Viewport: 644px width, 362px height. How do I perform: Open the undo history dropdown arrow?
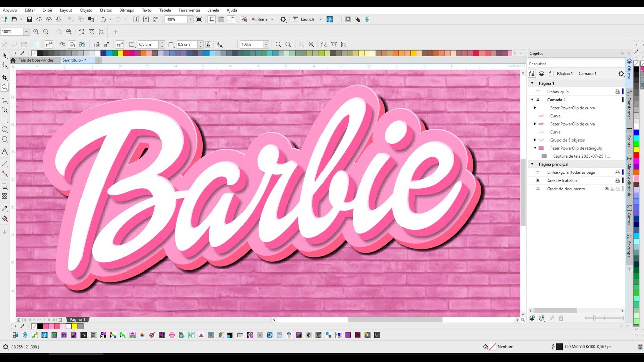(x=110, y=19)
